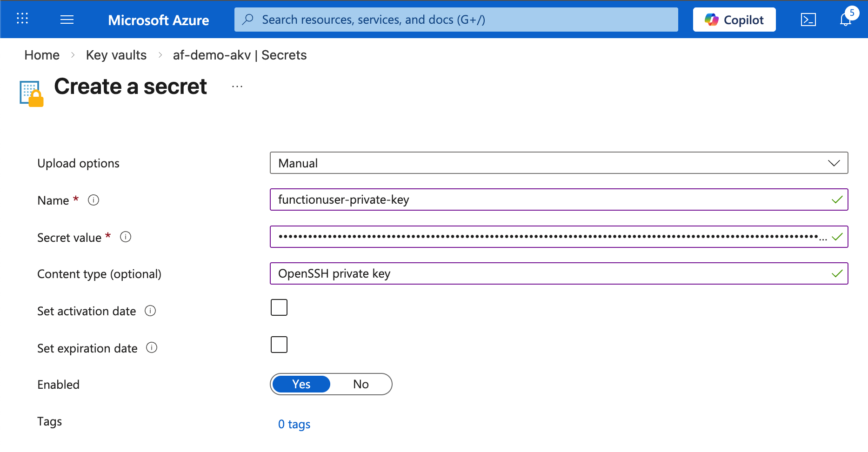Enable the Set activation date checkbox
Viewport: 868px width, 452px height.
point(279,307)
